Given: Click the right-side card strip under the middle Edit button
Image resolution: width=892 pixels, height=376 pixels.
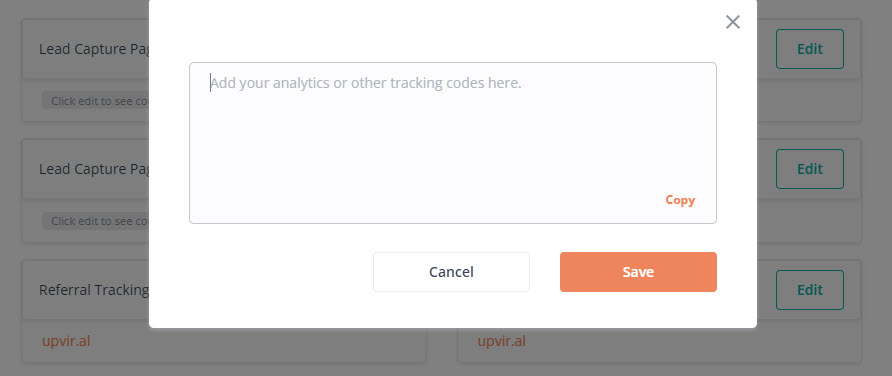Looking at the screenshot, I should click(808, 221).
